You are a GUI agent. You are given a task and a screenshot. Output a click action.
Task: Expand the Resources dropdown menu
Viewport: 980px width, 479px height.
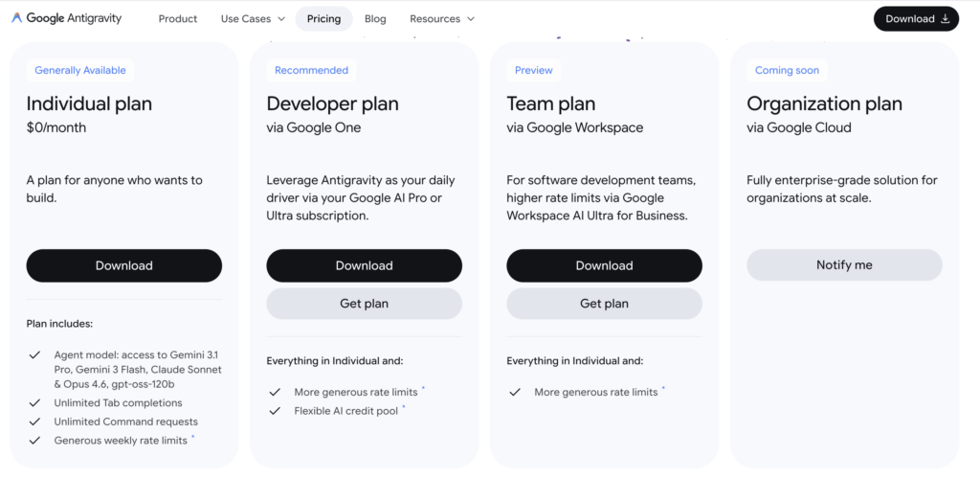(442, 18)
